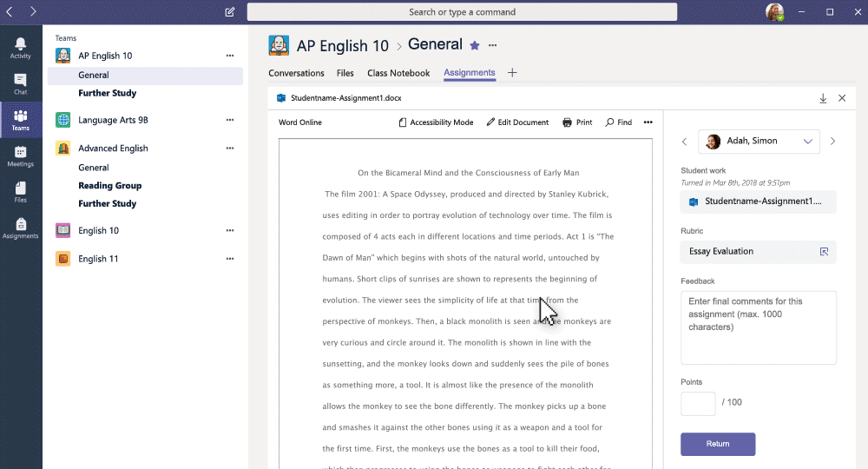Open the Essay Evaluation rubric popout icon
Image resolution: width=868 pixels, height=469 pixels.
824,251
